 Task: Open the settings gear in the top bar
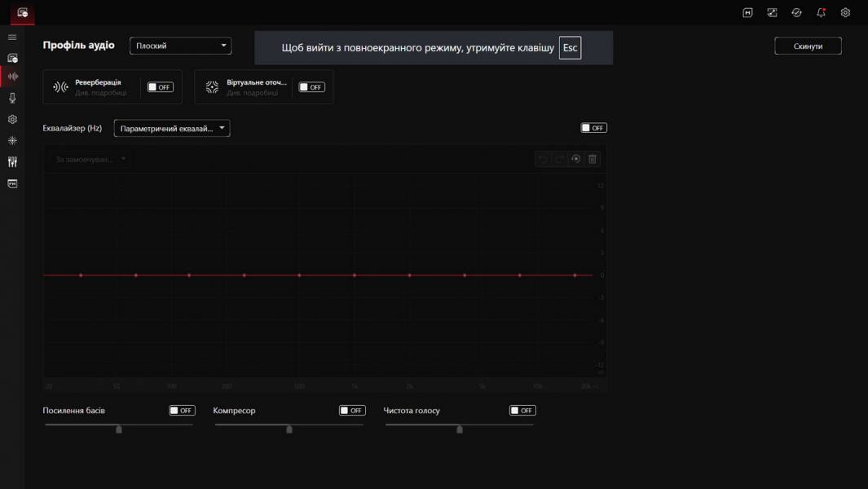[845, 13]
